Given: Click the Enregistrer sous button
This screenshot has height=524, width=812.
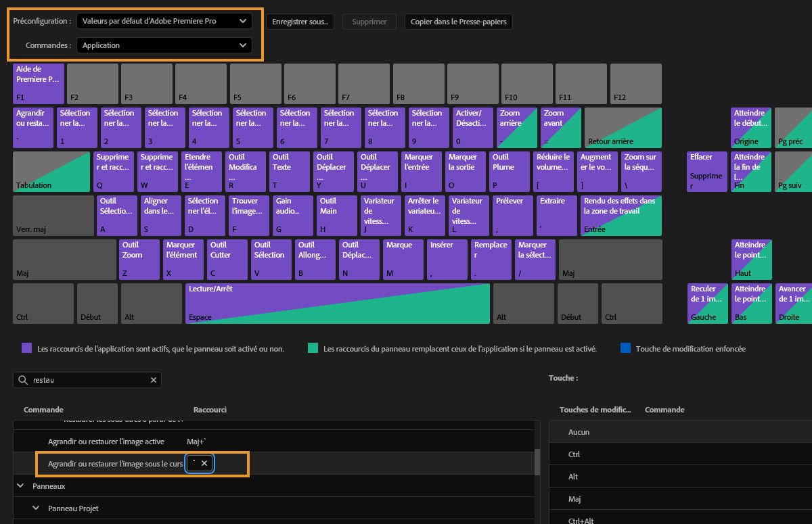Looking at the screenshot, I should (300, 21).
